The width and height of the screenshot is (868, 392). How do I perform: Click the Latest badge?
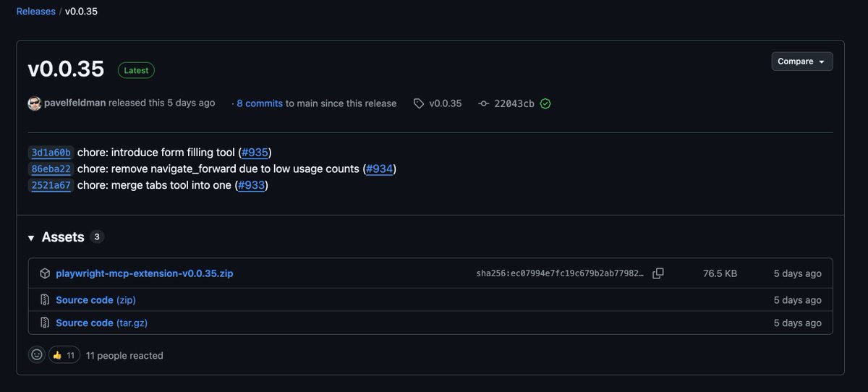[136, 70]
